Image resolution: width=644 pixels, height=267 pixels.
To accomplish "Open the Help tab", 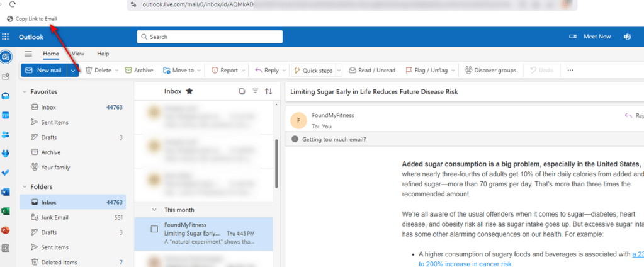I will (103, 54).
